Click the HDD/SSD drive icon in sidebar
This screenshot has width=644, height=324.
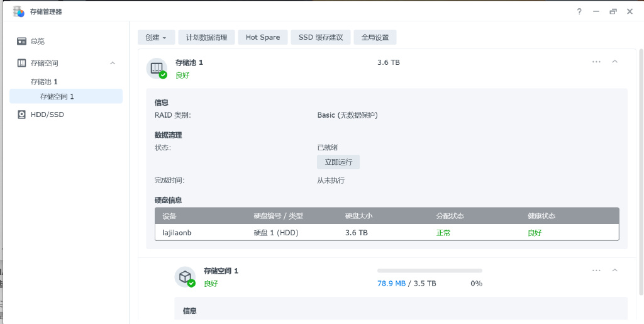[22, 115]
